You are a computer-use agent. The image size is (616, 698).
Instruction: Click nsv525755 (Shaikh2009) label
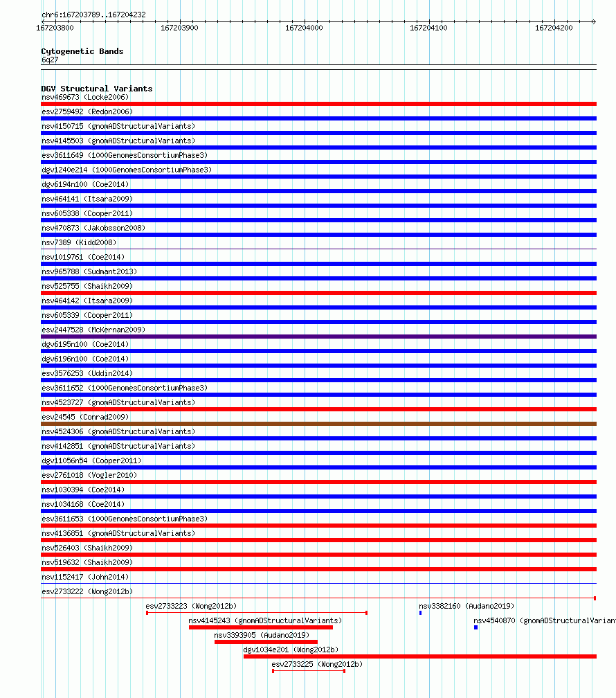[87, 286]
